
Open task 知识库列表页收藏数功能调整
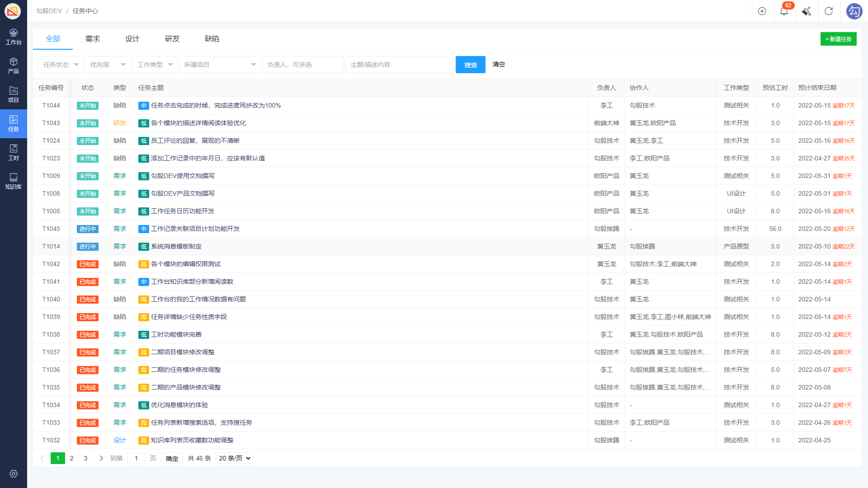point(192,441)
